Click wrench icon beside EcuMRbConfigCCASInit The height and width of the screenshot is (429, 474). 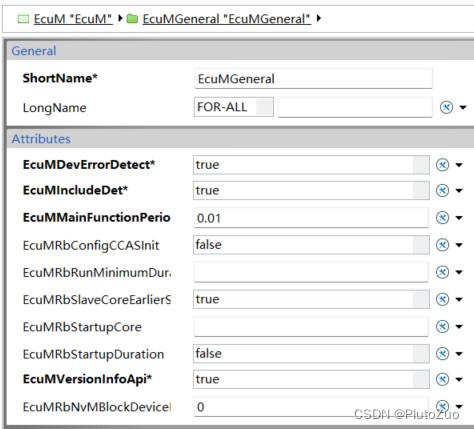point(442,245)
